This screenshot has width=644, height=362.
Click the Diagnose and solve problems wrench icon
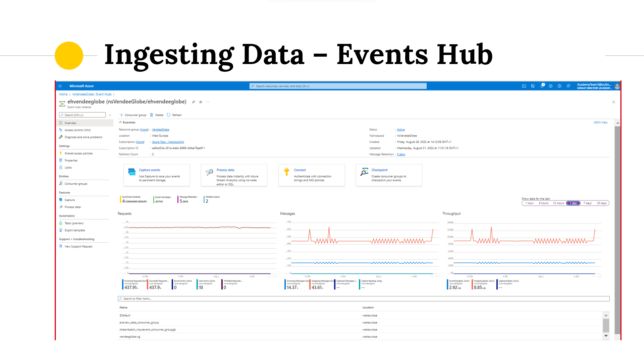tap(61, 137)
